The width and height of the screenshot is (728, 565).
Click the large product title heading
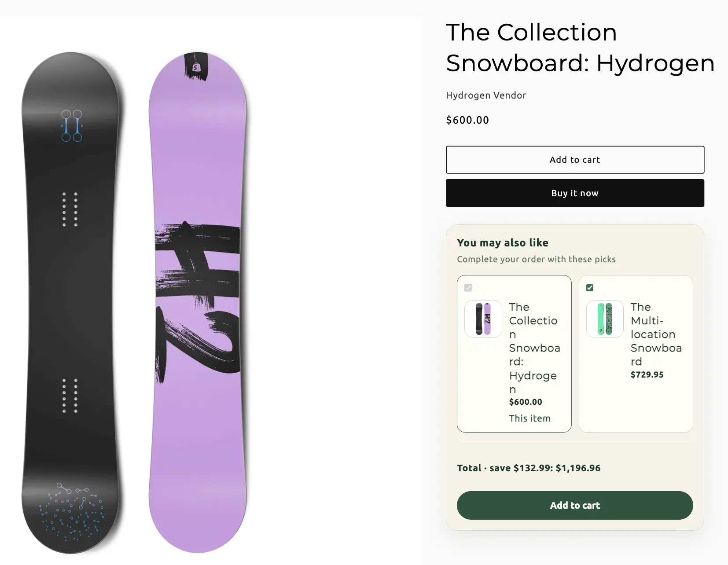point(580,48)
